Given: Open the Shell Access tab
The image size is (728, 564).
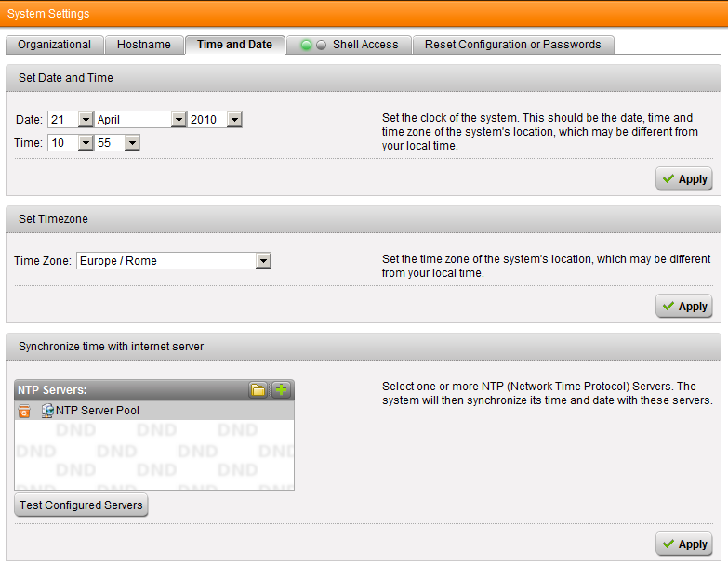Looking at the screenshot, I should (x=349, y=45).
